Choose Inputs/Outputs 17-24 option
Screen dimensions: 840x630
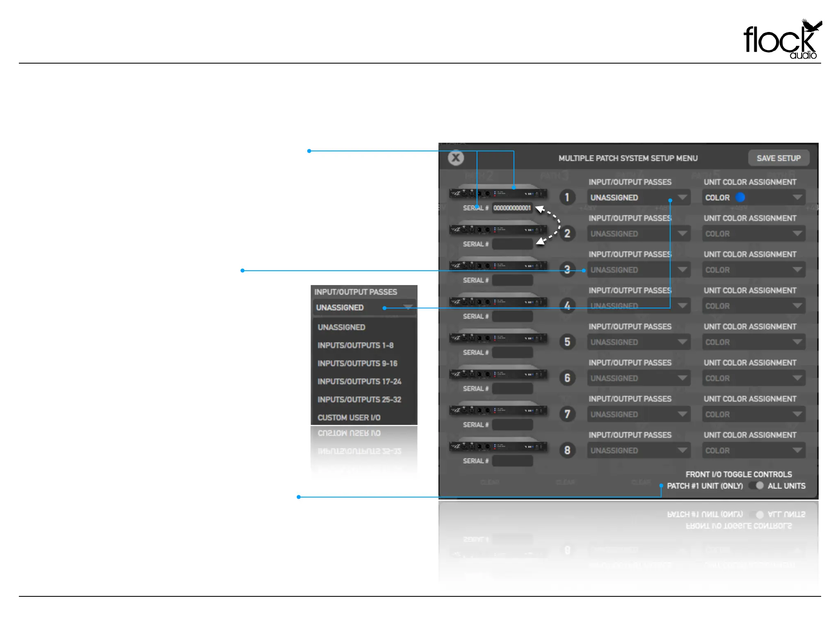click(359, 381)
